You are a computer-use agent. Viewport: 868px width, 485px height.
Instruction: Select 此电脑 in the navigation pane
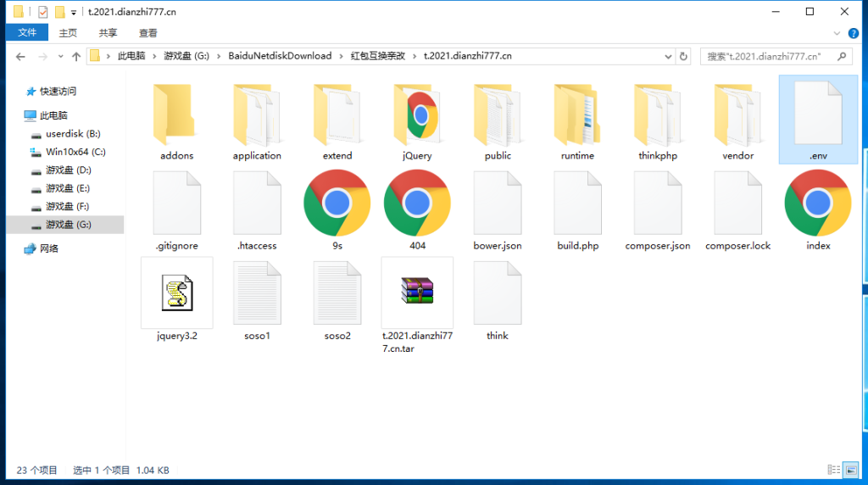point(53,115)
